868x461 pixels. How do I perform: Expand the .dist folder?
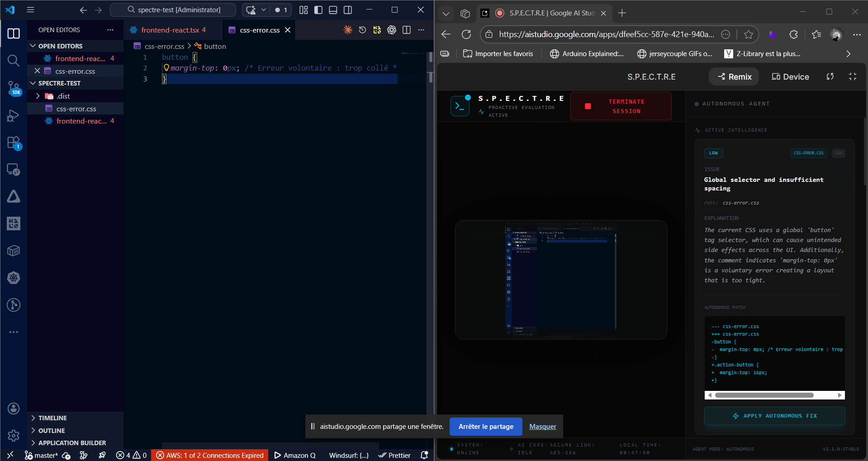(38, 96)
